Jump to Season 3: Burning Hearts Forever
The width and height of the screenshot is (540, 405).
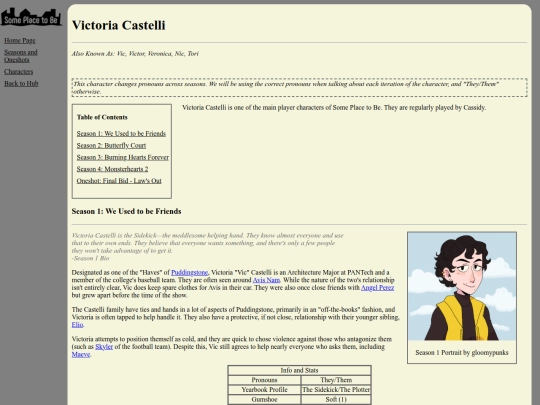click(123, 157)
